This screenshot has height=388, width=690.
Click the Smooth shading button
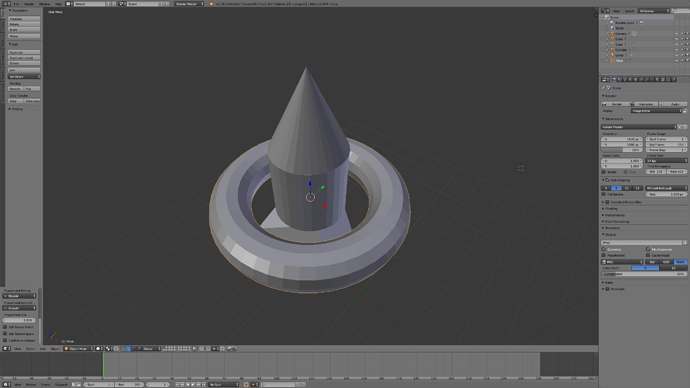pos(16,88)
